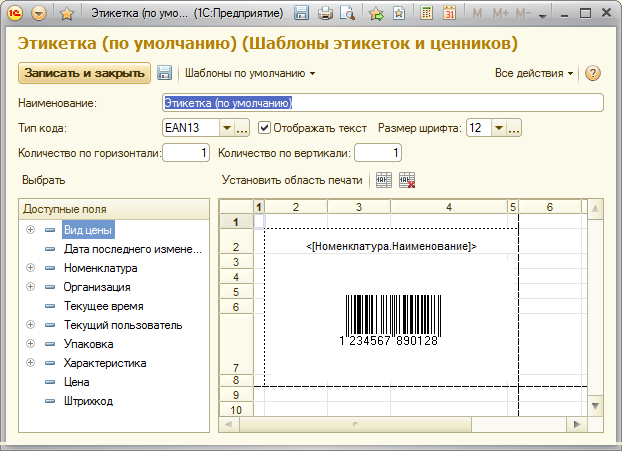Open the 'Шаблоны по умолчанию' menu
Screen dimensions: 622x451
(250, 73)
